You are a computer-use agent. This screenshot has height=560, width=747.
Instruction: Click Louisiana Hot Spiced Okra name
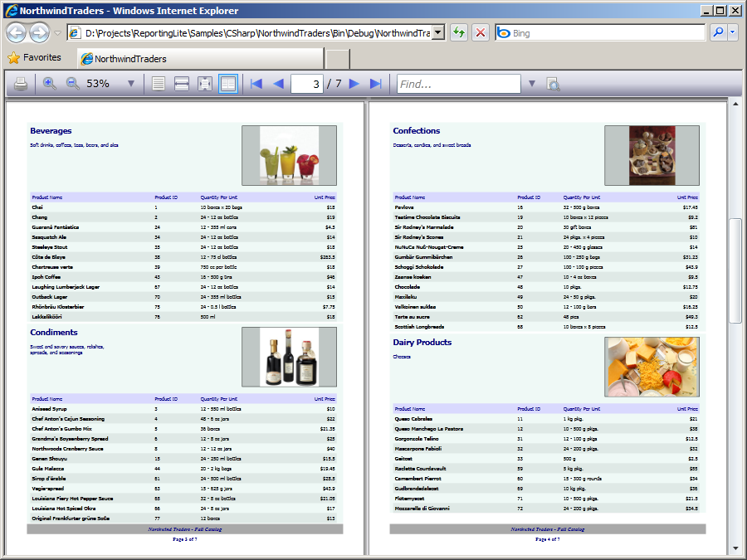tap(64, 509)
